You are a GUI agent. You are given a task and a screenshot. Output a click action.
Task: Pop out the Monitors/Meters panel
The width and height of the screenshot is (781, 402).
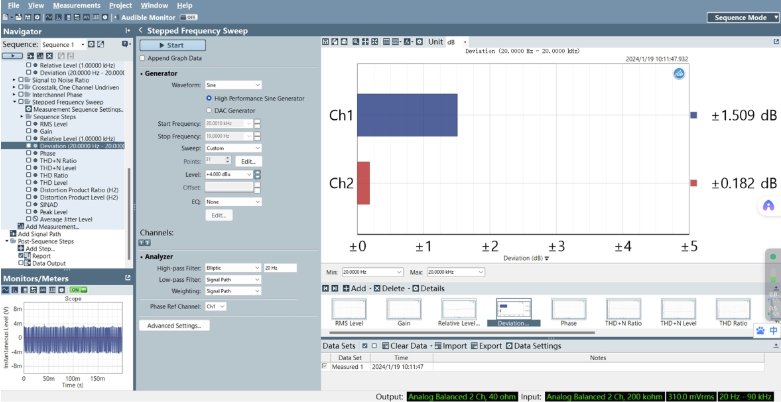tap(127, 277)
